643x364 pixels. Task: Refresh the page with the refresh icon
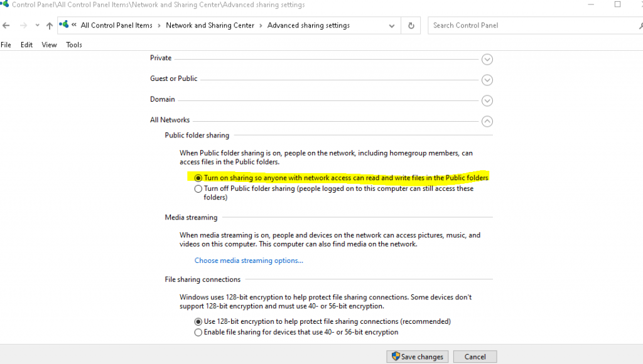(x=411, y=25)
